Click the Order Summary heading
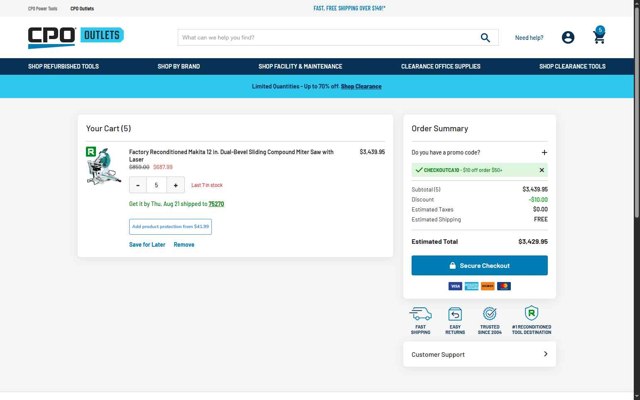 pyautogui.click(x=440, y=129)
